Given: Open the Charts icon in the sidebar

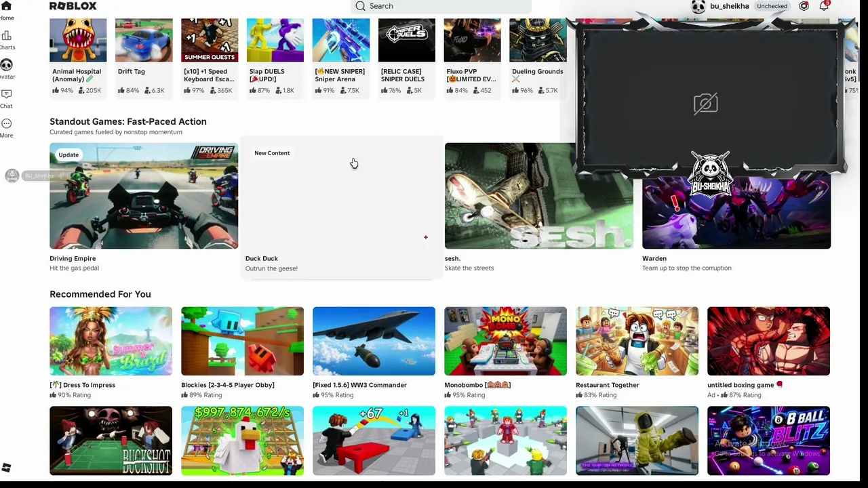Looking at the screenshot, I should (x=6, y=35).
